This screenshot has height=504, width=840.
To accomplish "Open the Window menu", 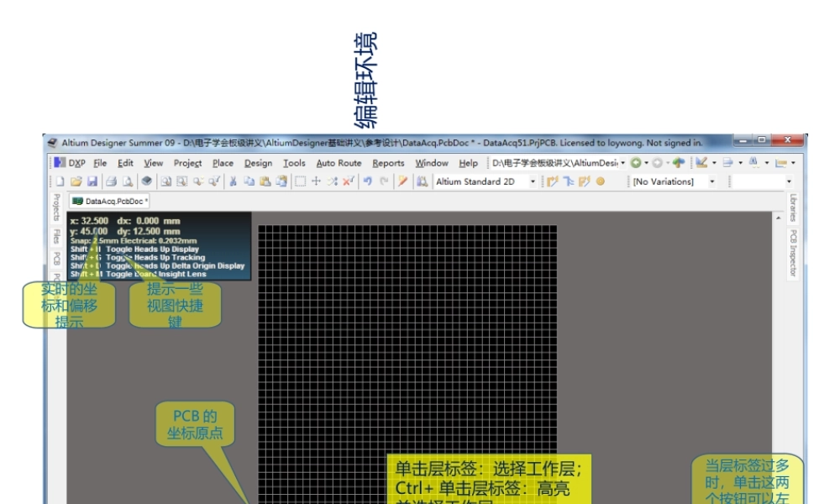I will coord(431,163).
